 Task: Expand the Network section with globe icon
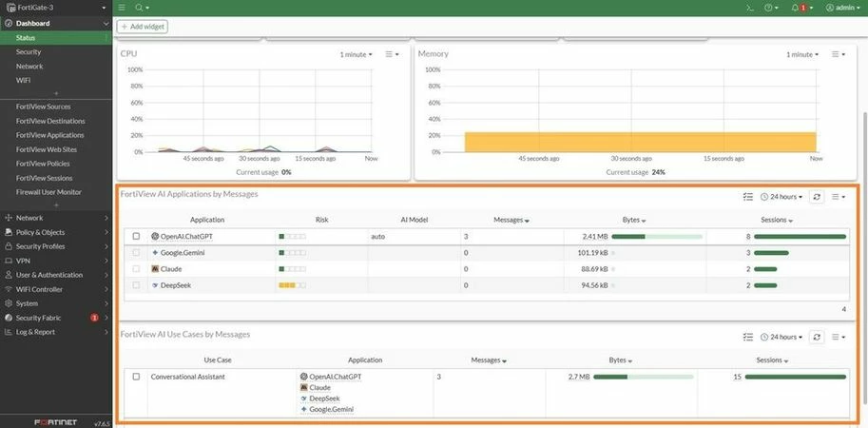56,218
